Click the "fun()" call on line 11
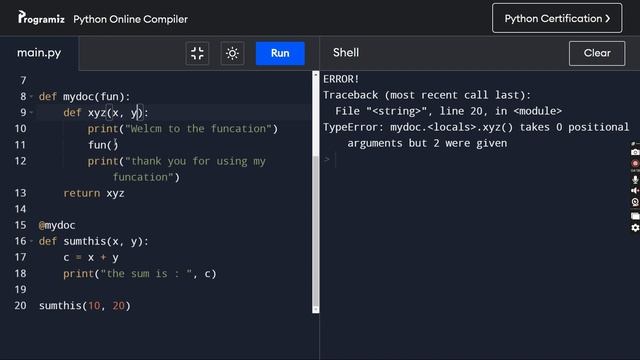The width and height of the screenshot is (640, 360). click(x=103, y=145)
